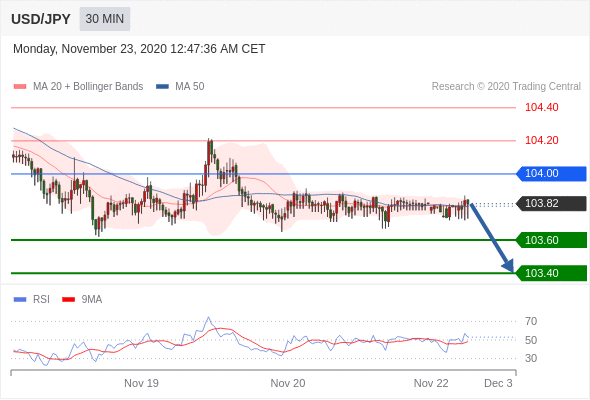
Task: Select the green 103.40 support tag
Action: point(551,273)
